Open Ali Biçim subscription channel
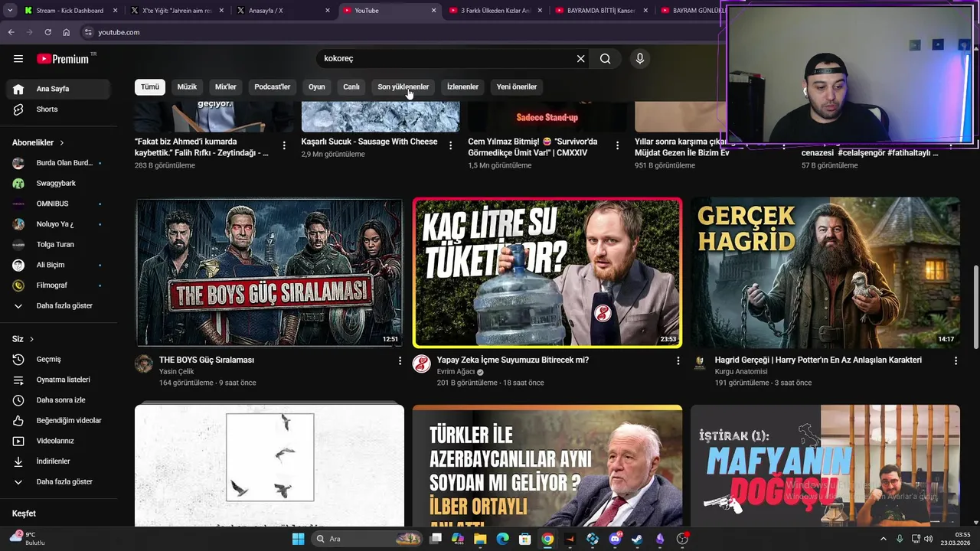 click(x=59, y=265)
